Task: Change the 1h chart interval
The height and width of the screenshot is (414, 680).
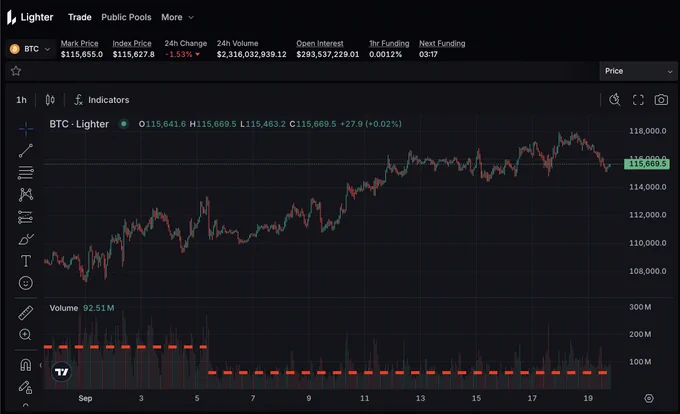Action: tap(21, 100)
